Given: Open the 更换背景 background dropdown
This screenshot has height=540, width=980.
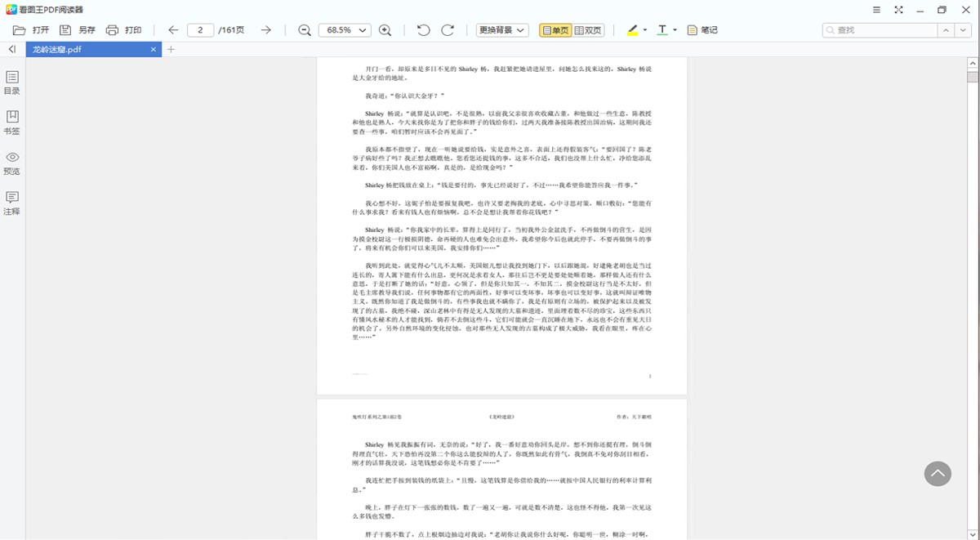Looking at the screenshot, I should 501,29.
